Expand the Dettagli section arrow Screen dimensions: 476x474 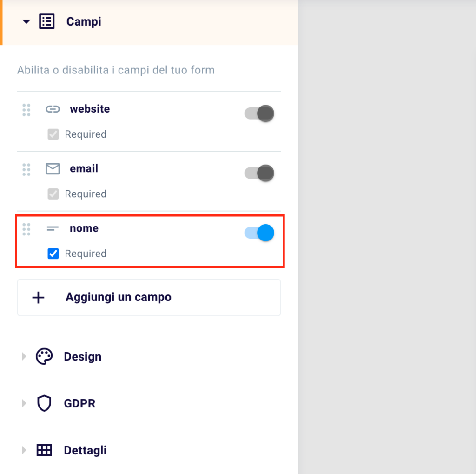point(24,450)
